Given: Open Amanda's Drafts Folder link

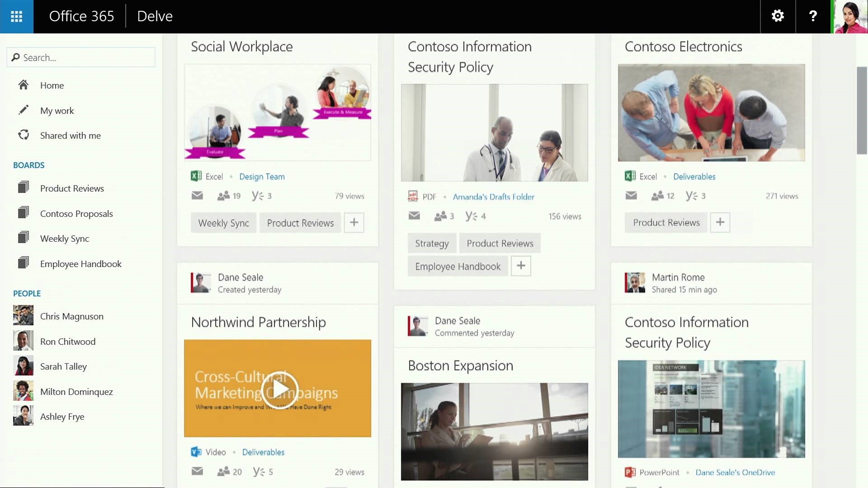Looking at the screenshot, I should (x=493, y=197).
